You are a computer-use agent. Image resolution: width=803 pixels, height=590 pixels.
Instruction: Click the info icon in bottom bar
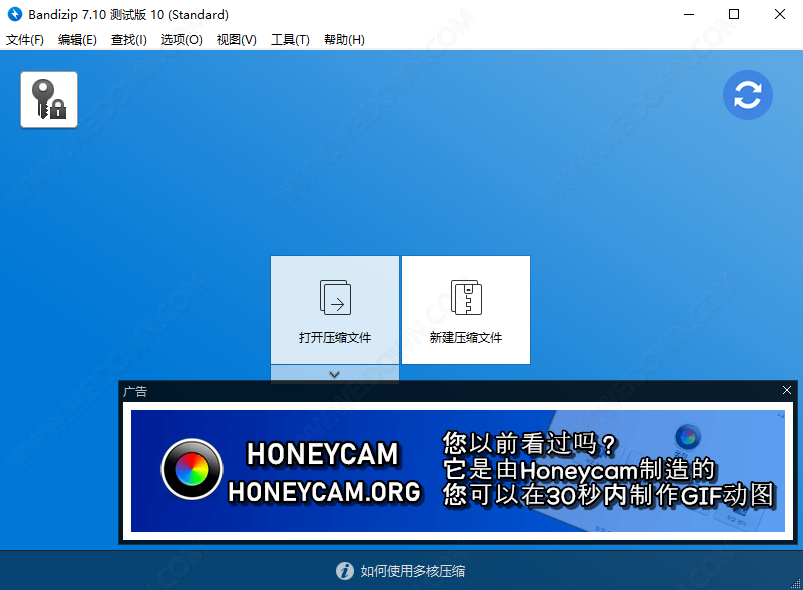pos(345,571)
